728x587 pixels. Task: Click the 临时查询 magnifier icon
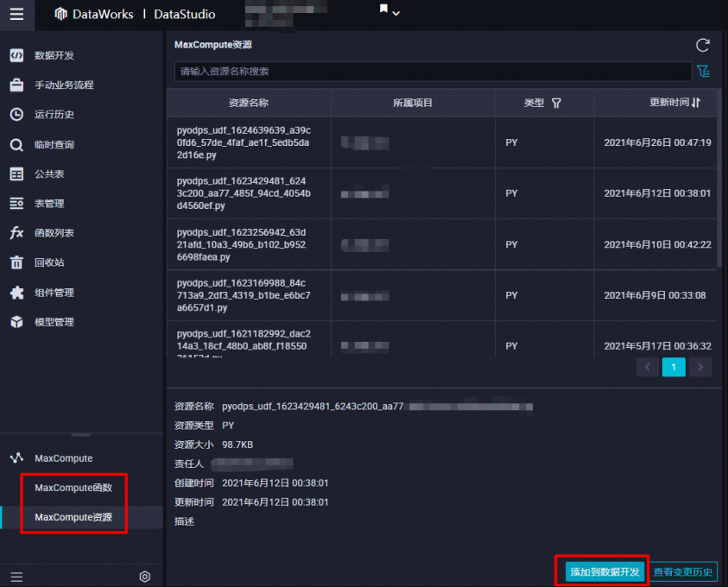click(16, 145)
